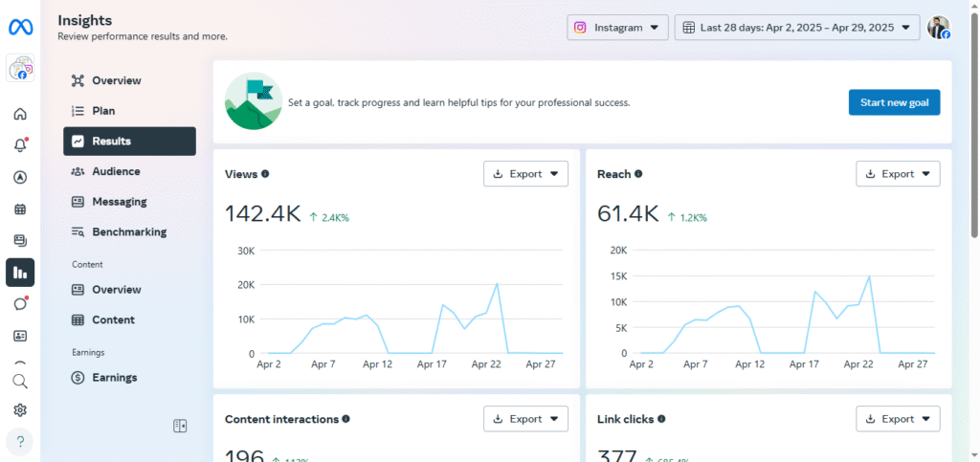Viewport: 980px width, 462px height.
Task: Open the Planner calendar grid icon
Action: point(20,209)
